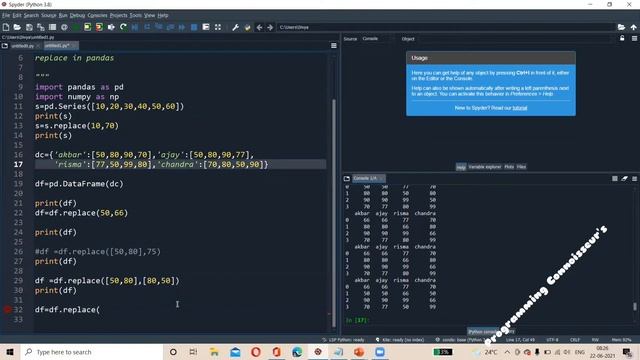
Task: Browse console tabs icon
Action: (347, 178)
